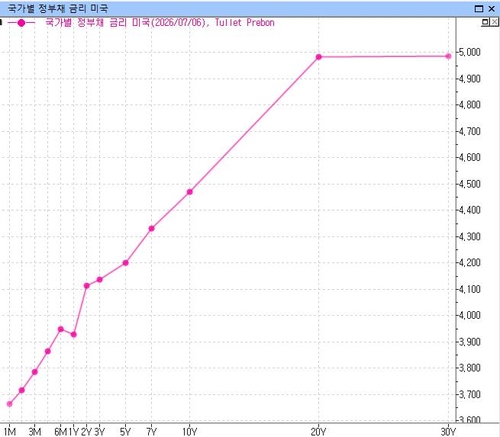This screenshot has width=500, height=437.
Task: Click the 30Y axis label
Action: pos(448,432)
